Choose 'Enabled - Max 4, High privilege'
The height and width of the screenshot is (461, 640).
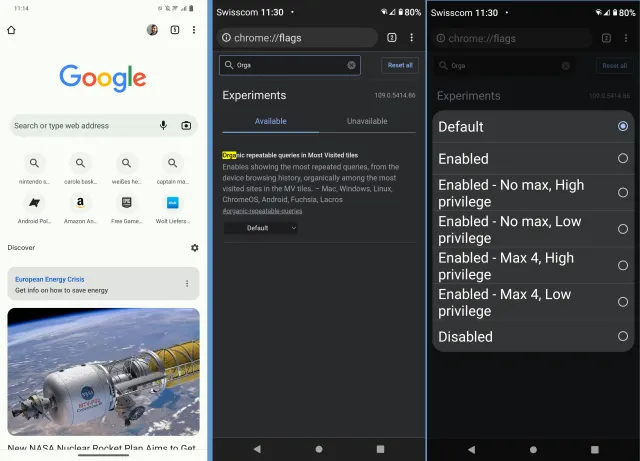(x=533, y=265)
